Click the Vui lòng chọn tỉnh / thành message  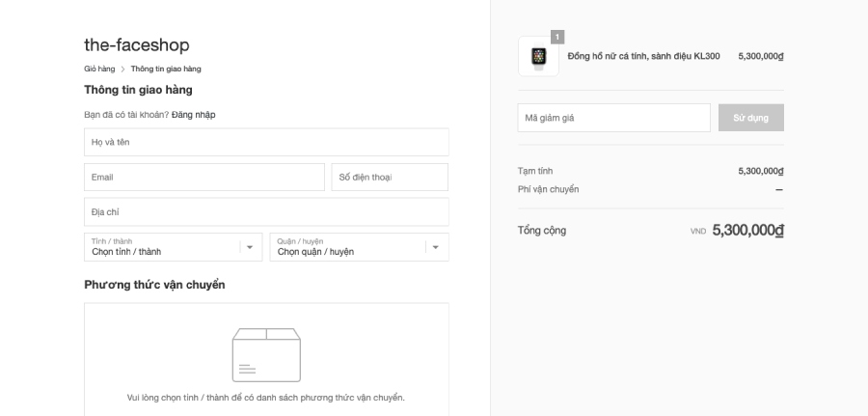pos(266,398)
